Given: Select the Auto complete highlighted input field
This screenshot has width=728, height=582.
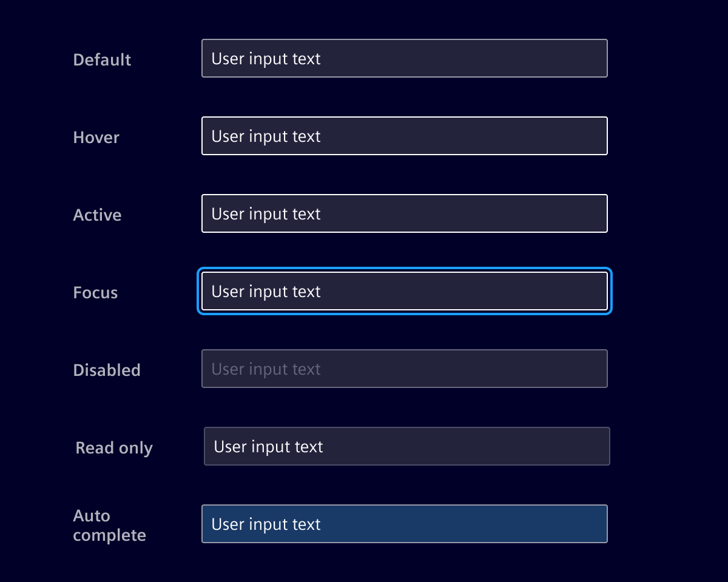Looking at the screenshot, I should [405, 524].
